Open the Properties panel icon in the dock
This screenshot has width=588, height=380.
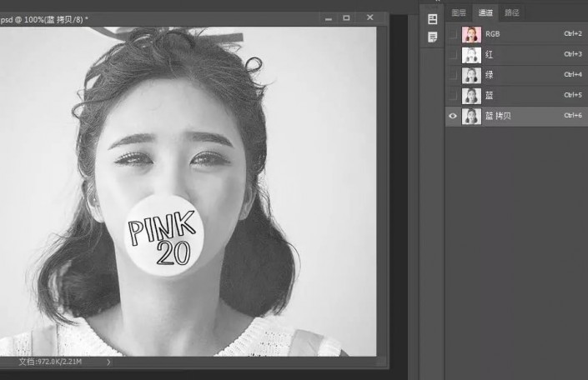pyautogui.click(x=432, y=19)
